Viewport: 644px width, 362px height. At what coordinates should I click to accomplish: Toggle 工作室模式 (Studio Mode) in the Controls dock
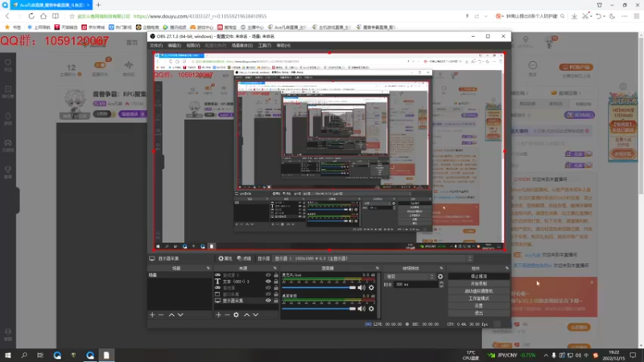coord(479,298)
